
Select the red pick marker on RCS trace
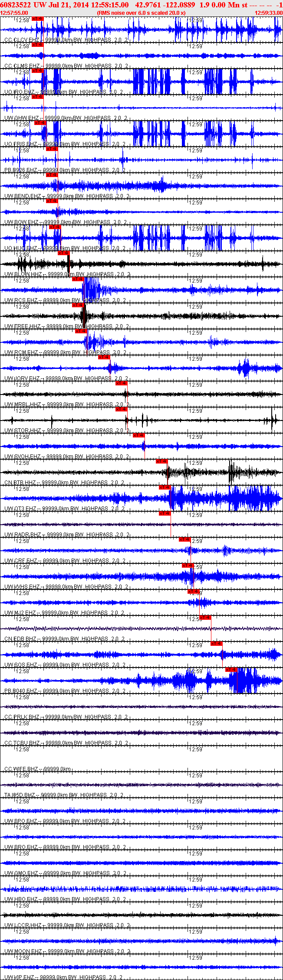78,279
